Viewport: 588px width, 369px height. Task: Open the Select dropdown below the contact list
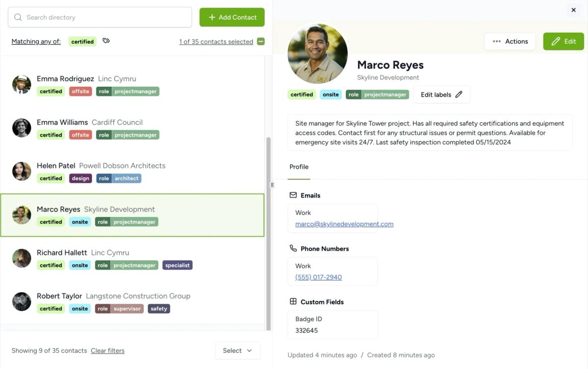(238, 350)
